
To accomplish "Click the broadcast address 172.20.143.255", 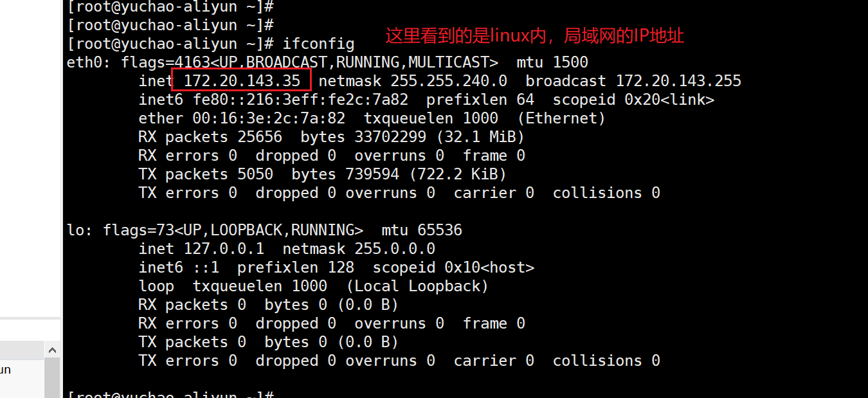I will pos(678,81).
